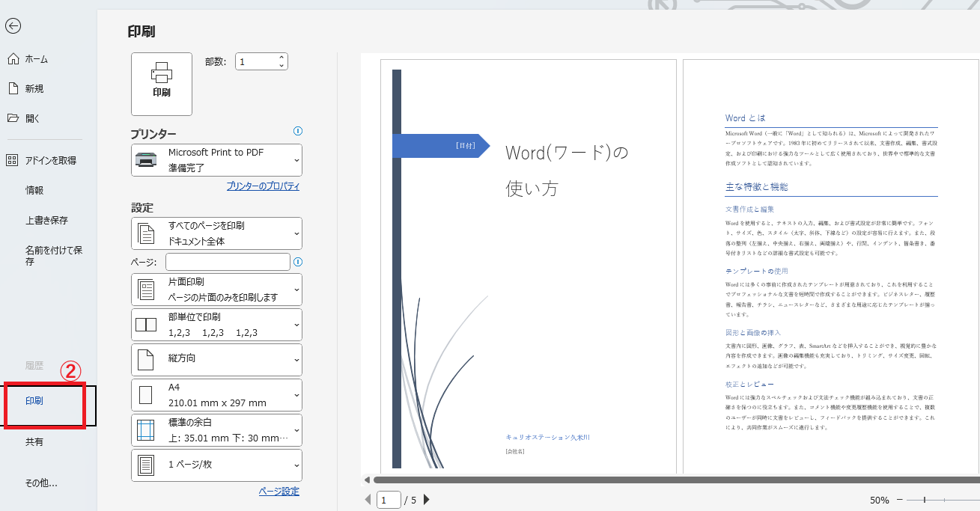Open the portrait orientation dropdown
The height and width of the screenshot is (511, 980).
[216, 359]
